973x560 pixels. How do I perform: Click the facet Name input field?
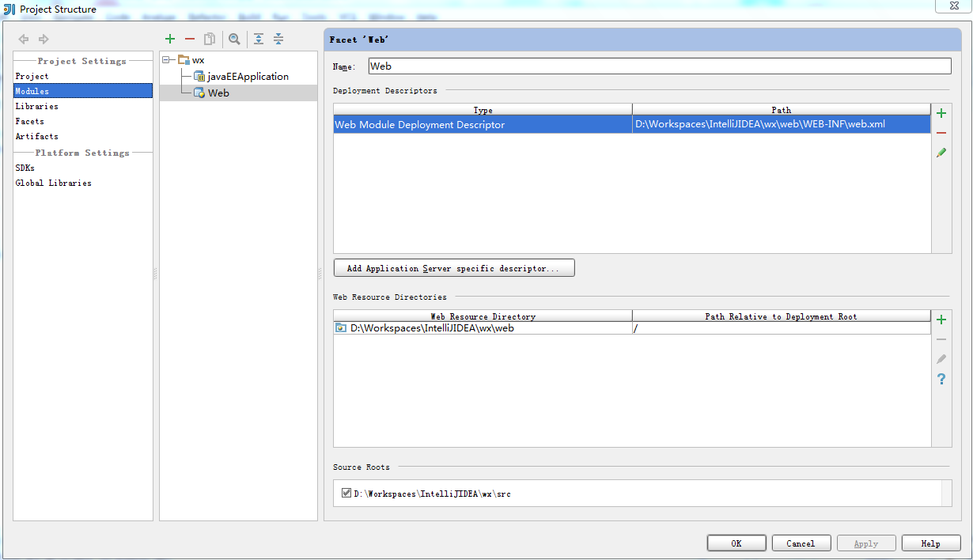coord(660,66)
